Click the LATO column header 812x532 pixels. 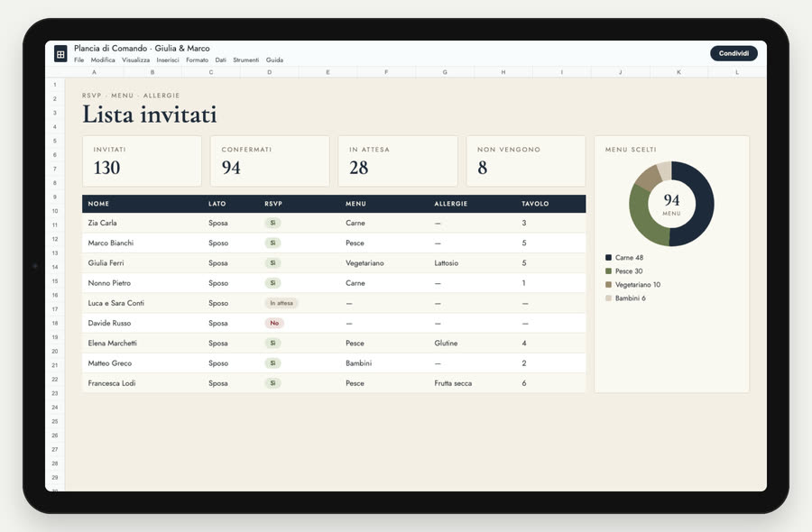point(217,204)
